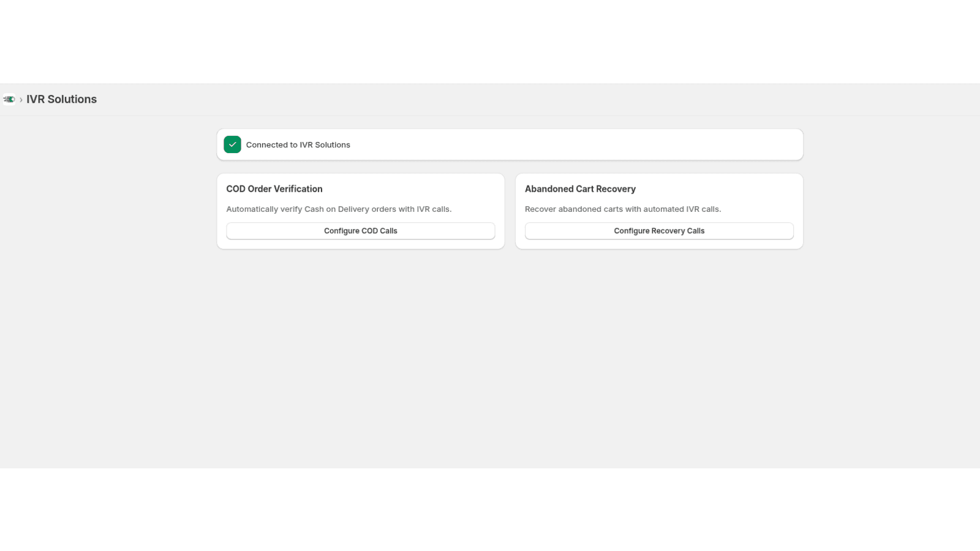Click the IVR Solutions breadcrumb label
This screenshot has height=551, width=980.
coord(61,99)
